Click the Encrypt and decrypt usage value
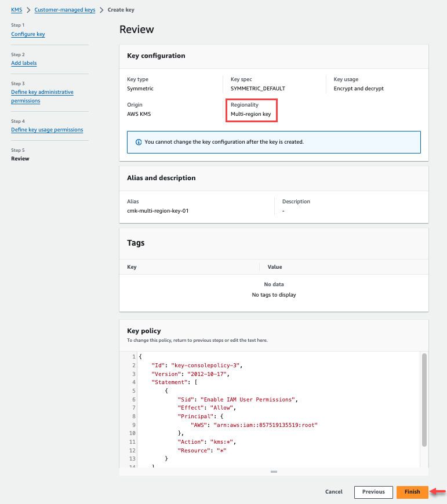Image resolution: width=447 pixels, height=504 pixels. pyautogui.click(x=358, y=89)
